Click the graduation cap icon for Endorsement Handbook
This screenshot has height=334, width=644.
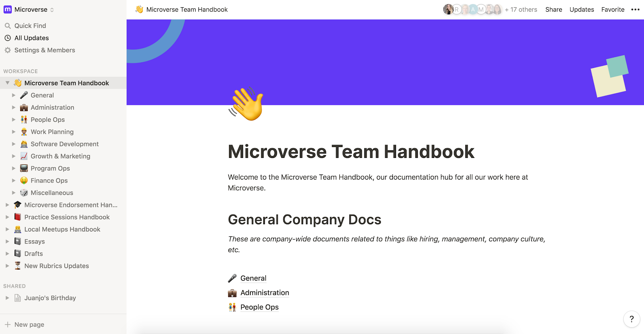coord(18,205)
